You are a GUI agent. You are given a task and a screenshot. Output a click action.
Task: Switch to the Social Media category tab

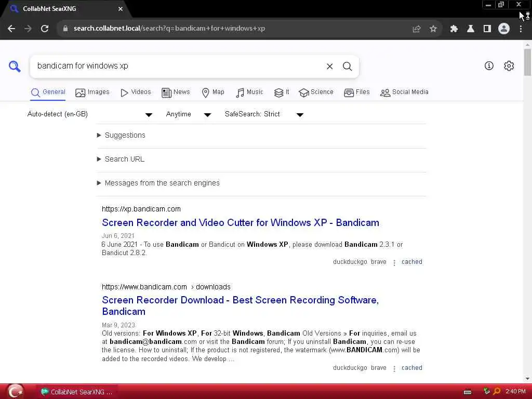tap(404, 92)
